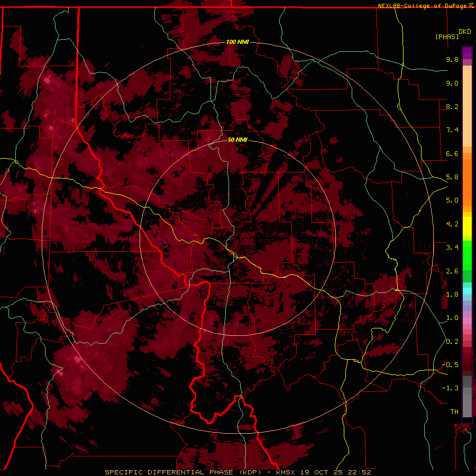Click the 4.2 legend value
The image size is (476, 476).
pos(452,224)
